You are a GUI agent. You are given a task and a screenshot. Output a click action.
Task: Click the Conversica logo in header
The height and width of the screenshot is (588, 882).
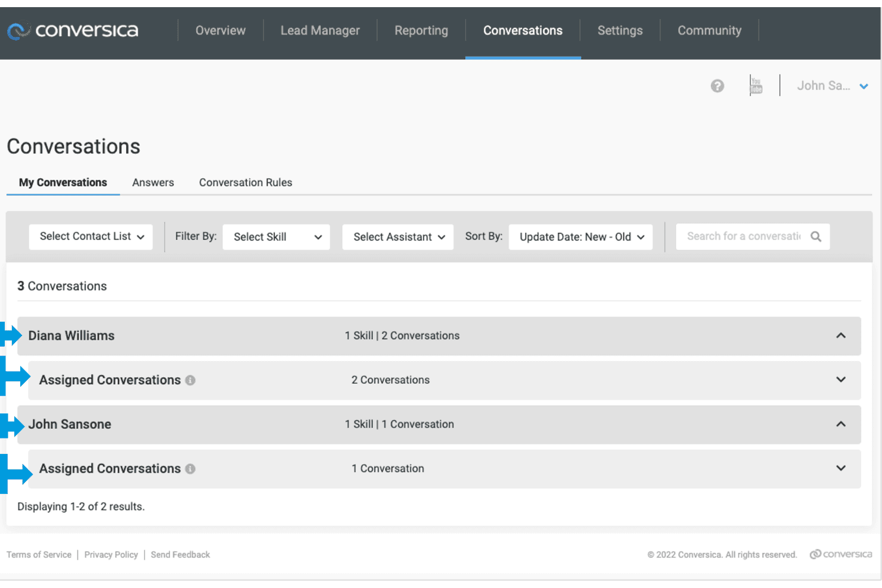tap(73, 30)
